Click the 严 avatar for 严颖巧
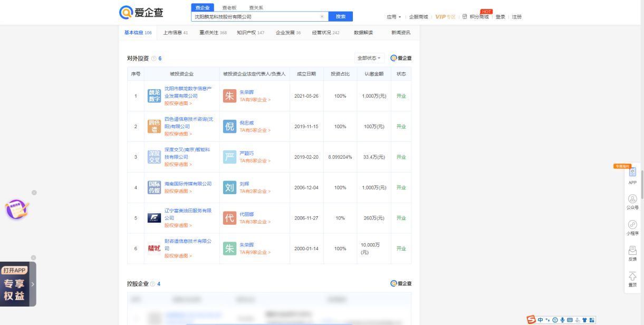Image resolution: width=644 pixels, height=325 pixels. point(230,157)
